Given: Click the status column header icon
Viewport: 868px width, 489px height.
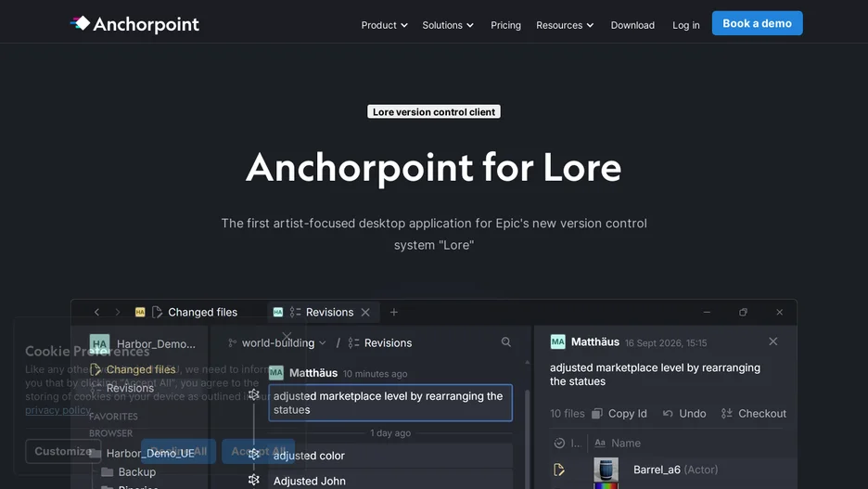Looking at the screenshot, I should pos(559,443).
